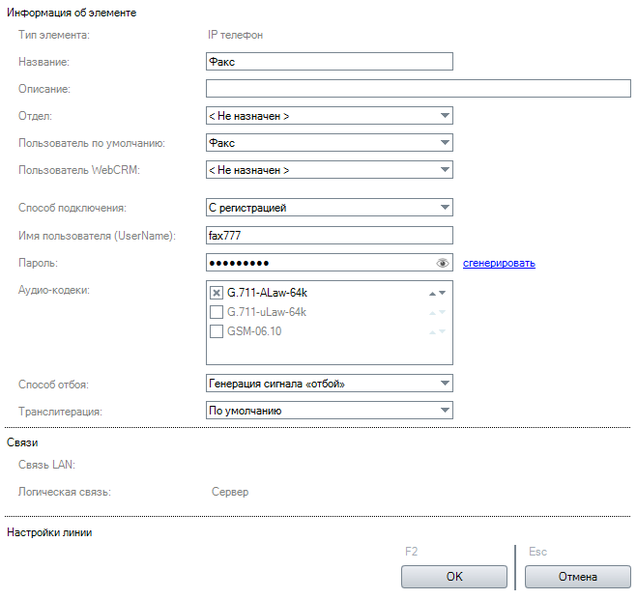Move G.711-uLaw-64k codec up

(x=433, y=313)
